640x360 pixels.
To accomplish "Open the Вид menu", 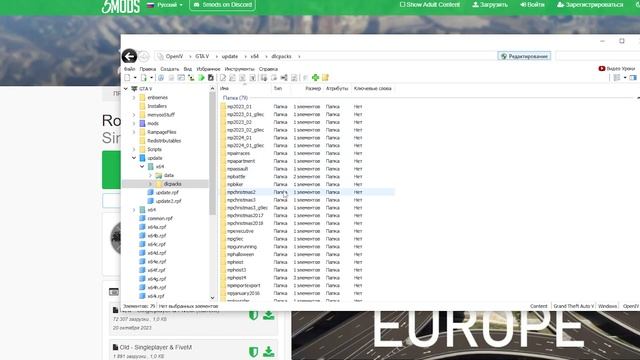I will point(187,69).
